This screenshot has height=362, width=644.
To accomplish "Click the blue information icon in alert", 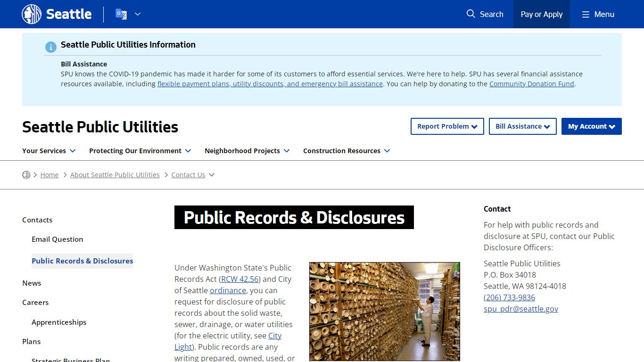I will 51,47.
